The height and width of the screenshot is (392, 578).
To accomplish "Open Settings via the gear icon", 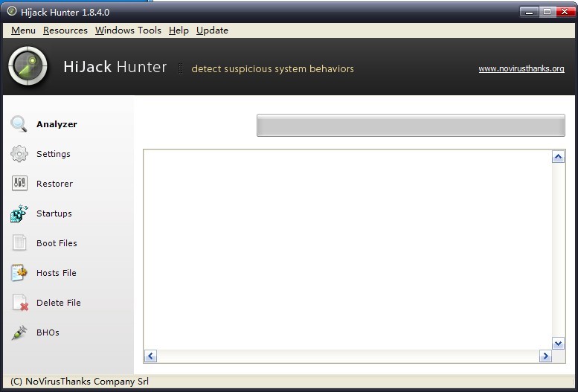I will [x=19, y=154].
